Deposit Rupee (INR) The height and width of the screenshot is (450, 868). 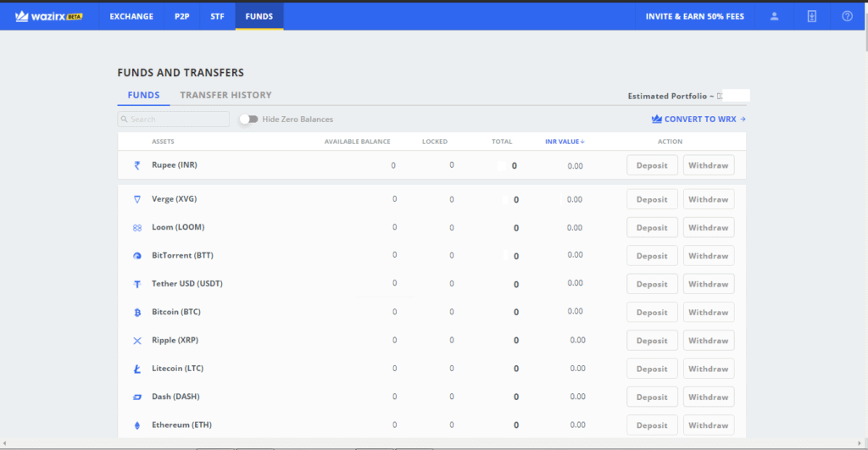coord(652,165)
